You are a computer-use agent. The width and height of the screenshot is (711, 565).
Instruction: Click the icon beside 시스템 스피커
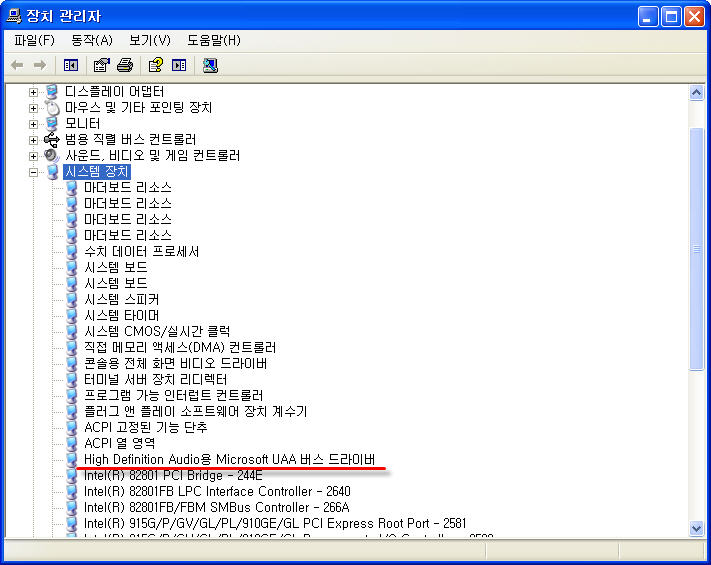click(x=72, y=300)
